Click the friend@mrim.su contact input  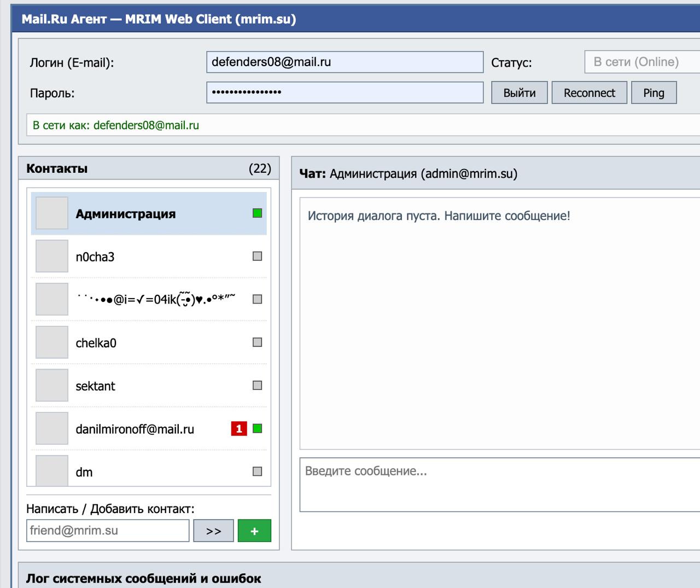[108, 531]
